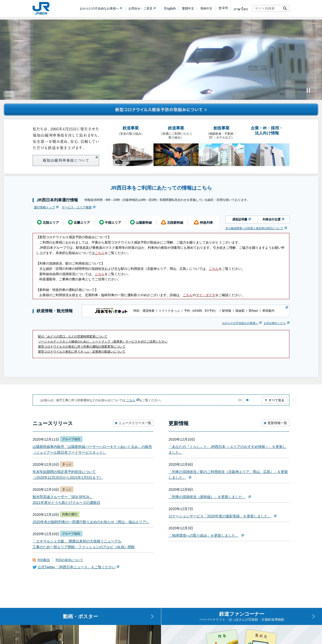Image resolution: width=322 pixels, height=644 pixels.
Task: Check the 近畿エリア status icon
Action: (70, 222)
